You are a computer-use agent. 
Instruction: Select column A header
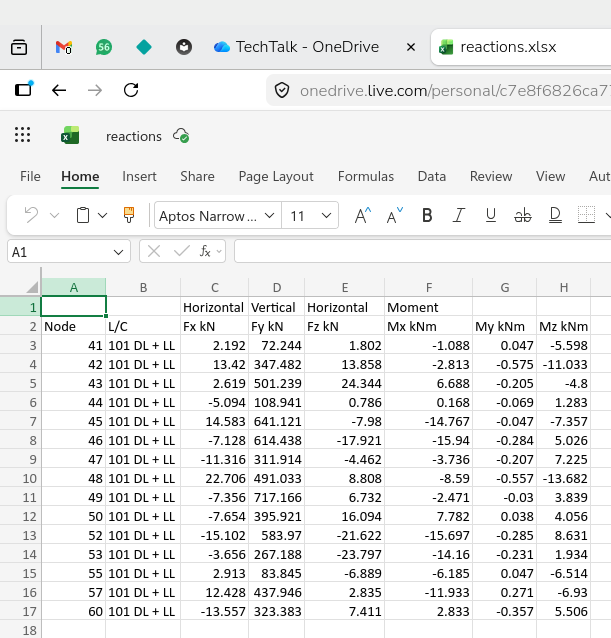point(74,288)
